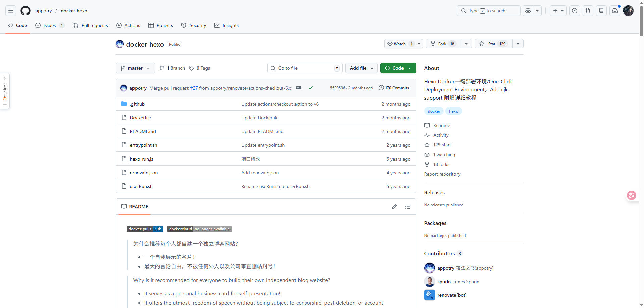Viewport: 644px width, 308px height.
Task: Open the appotry contributor avatar
Action: tap(430, 268)
